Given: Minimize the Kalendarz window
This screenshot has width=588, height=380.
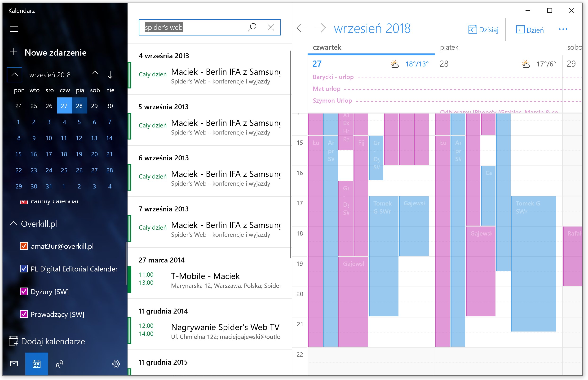Looking at the screenshot, I should [528, 10].
